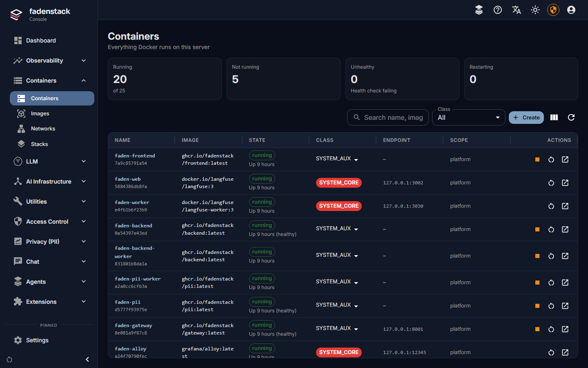Viewport: 588px width, 368px height.
Task: Click the restart icon at sidebar bottom
Action: tap(9, 359)
